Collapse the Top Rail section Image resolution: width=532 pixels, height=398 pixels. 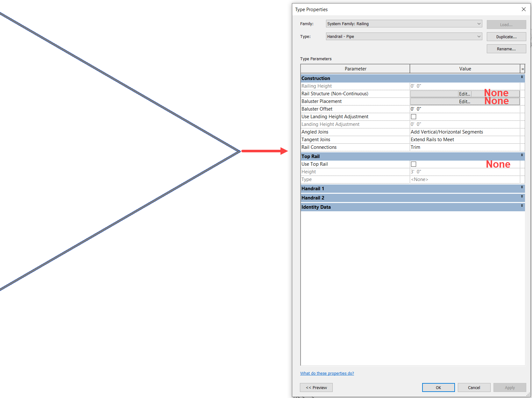tap(521, 156)
